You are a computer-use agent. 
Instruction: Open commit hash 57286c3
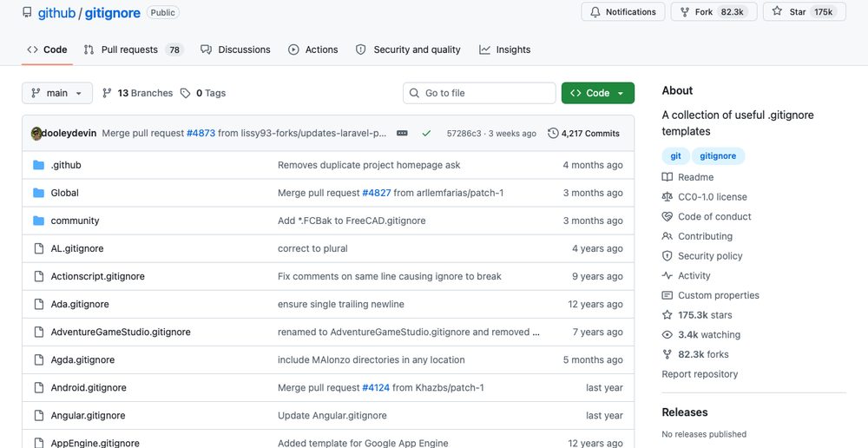[464, 134]
